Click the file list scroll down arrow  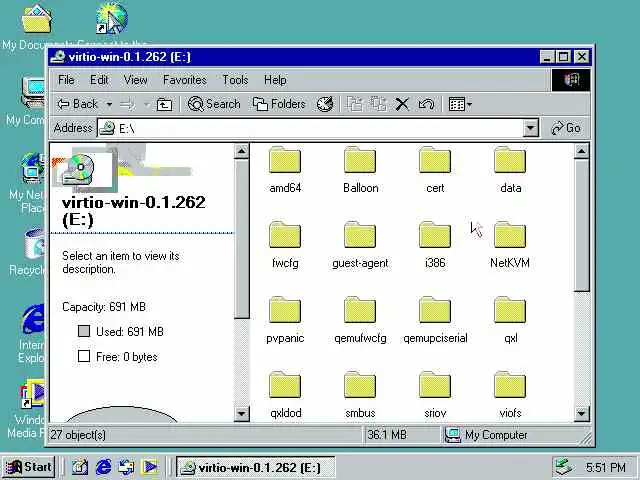[581, 414]
